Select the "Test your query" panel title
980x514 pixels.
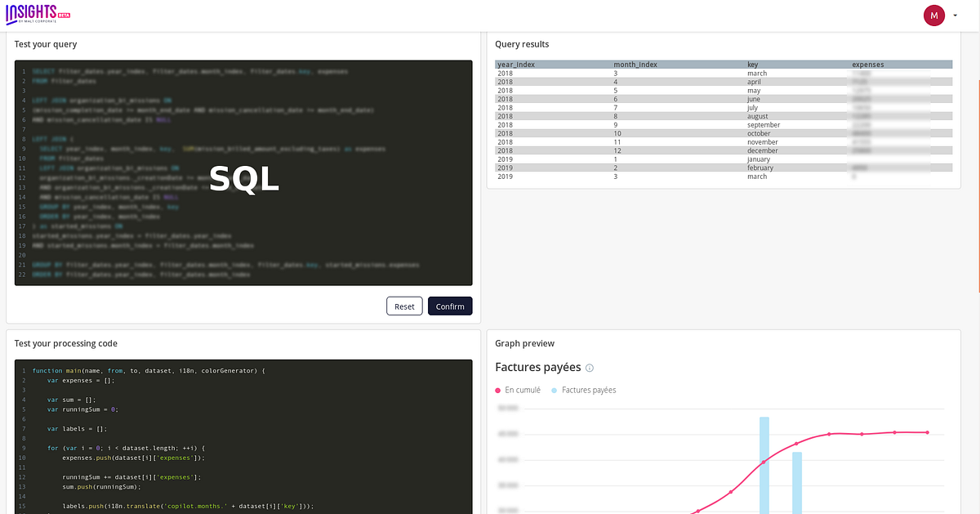[47, 43]
